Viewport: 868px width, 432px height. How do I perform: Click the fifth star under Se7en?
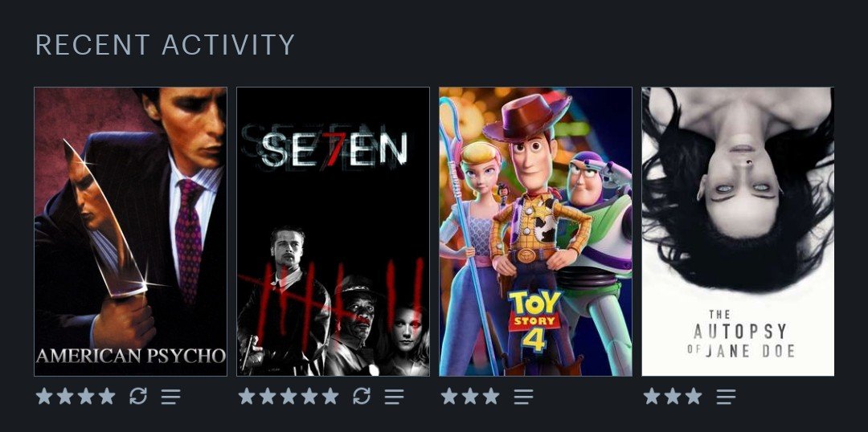330,396
